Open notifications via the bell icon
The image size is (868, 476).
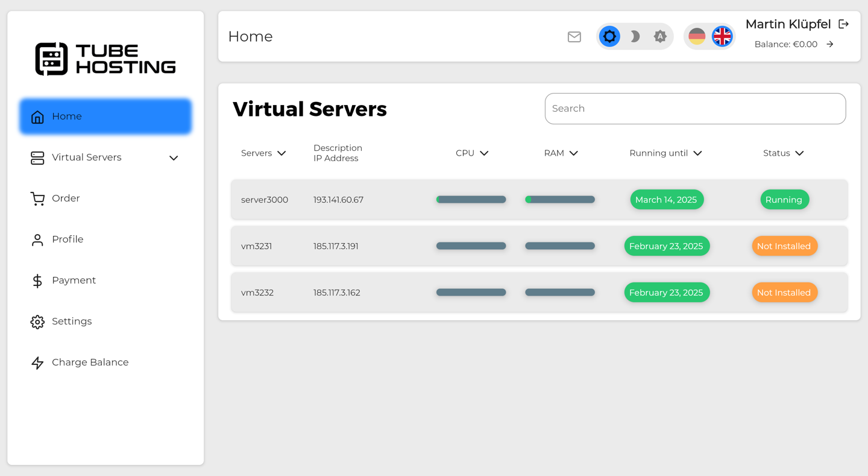point(660,36)
